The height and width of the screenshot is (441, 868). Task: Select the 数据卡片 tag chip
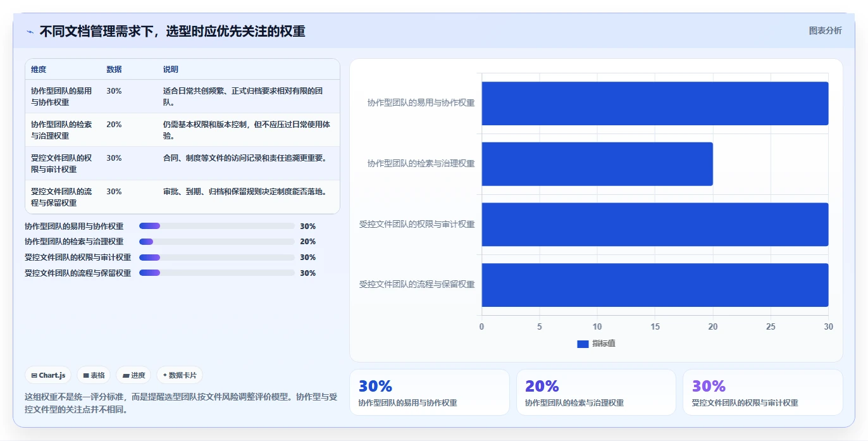(180, 375)
